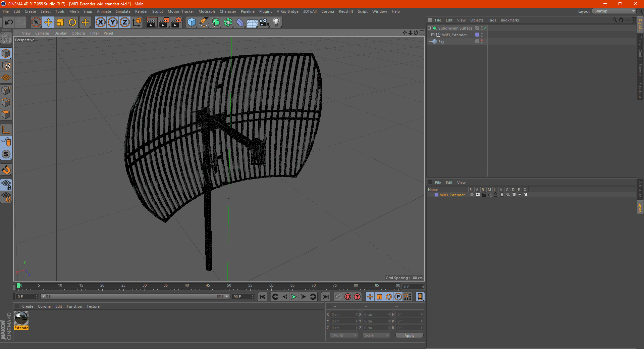Open the Render to Picture Viewer icon

tap(164, 22)
